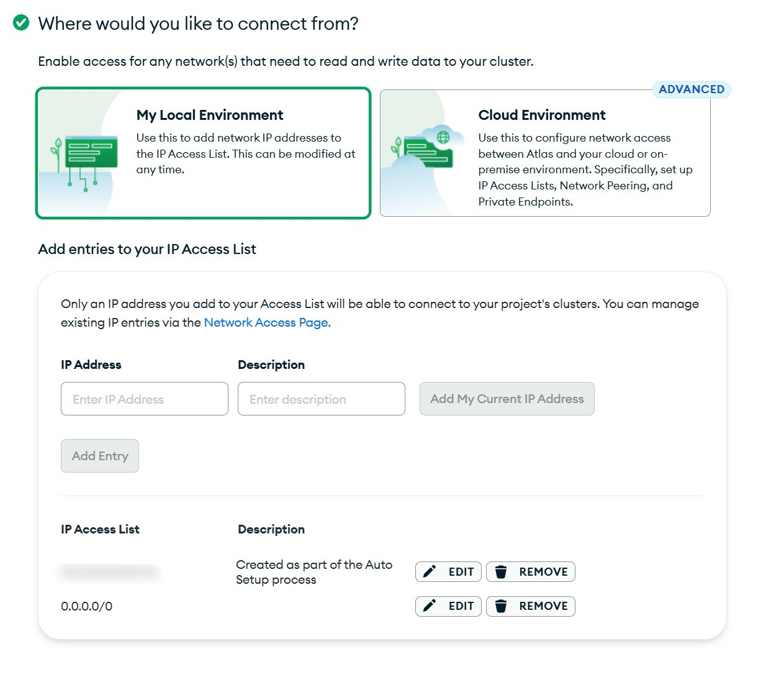Click the green checkmark beside the heading

[x=21, y=23]
